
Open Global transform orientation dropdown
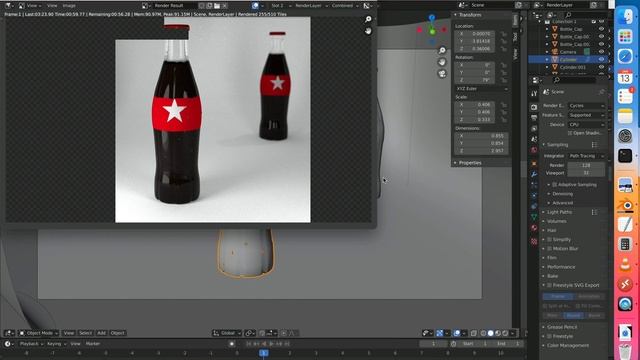click(x=227, y=333)
